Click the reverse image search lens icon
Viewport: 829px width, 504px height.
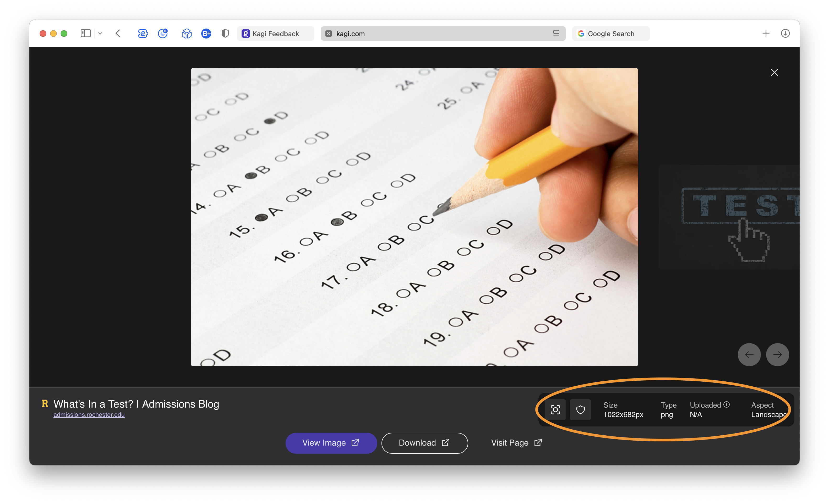[x=555, y=409]
